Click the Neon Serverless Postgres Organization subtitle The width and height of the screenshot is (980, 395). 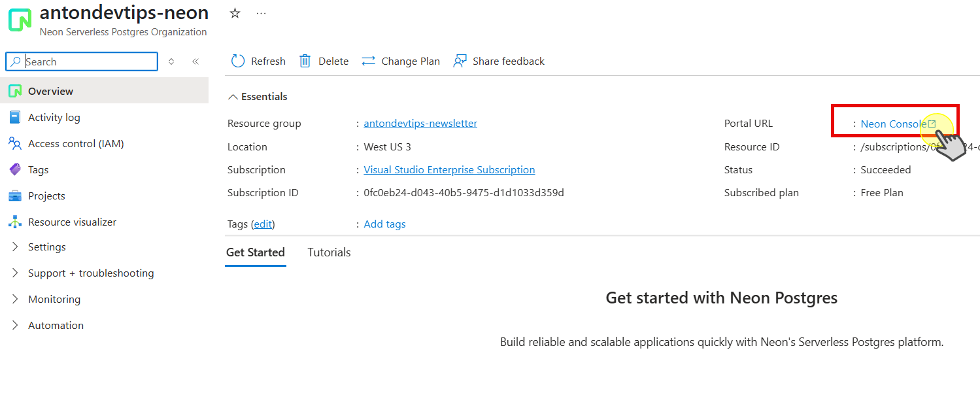point(123,32)
